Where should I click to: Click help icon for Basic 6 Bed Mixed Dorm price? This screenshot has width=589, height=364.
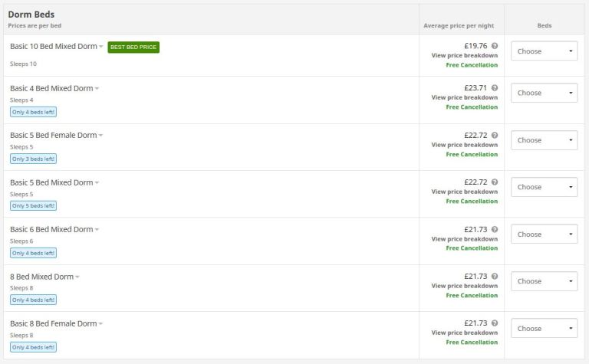pos(495,229)
